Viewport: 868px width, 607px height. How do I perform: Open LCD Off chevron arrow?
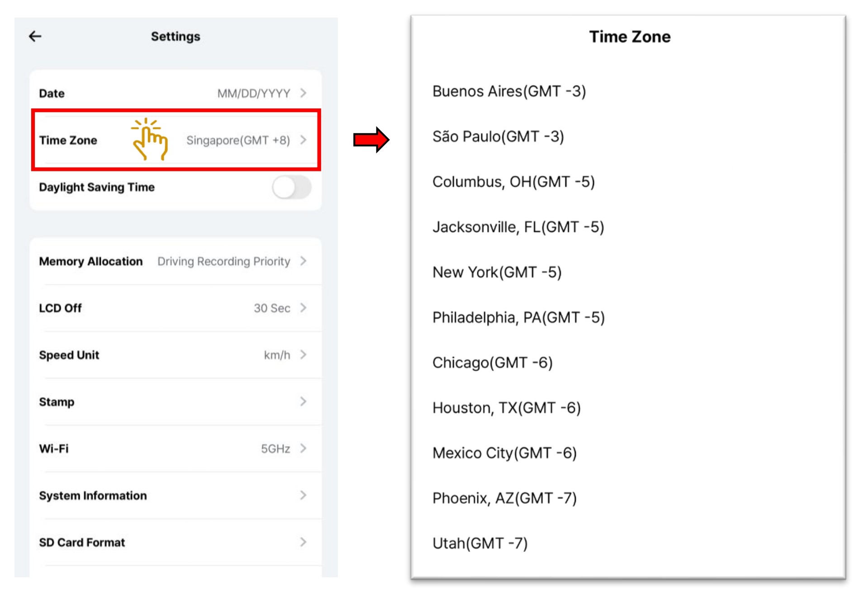pos(304,308)
